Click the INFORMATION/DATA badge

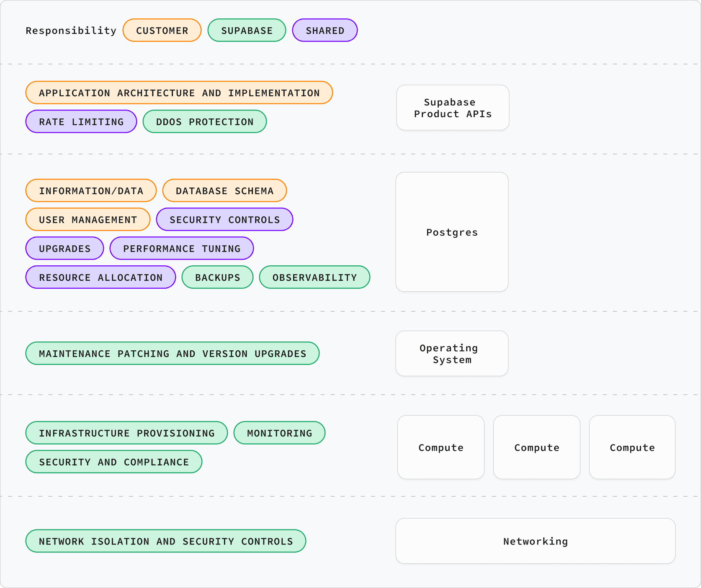coord(91,190)
